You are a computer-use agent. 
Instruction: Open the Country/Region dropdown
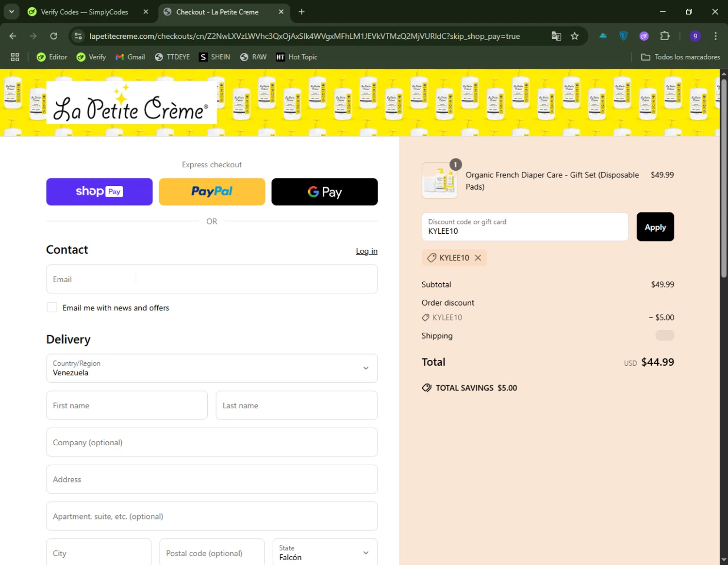pos(212,368)
